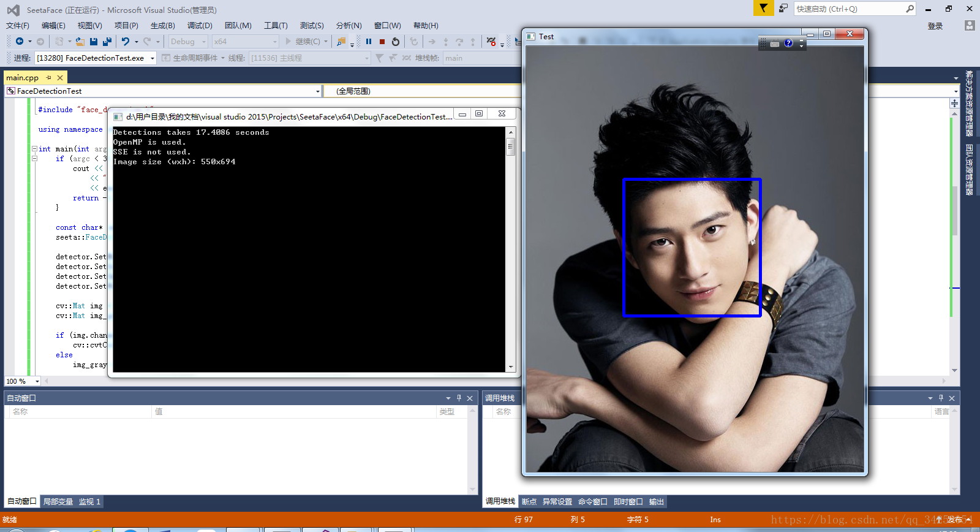Click the Find in Files toolbar icon
The height and width of the screenshot is (532, 980).
tap(341, 42)
